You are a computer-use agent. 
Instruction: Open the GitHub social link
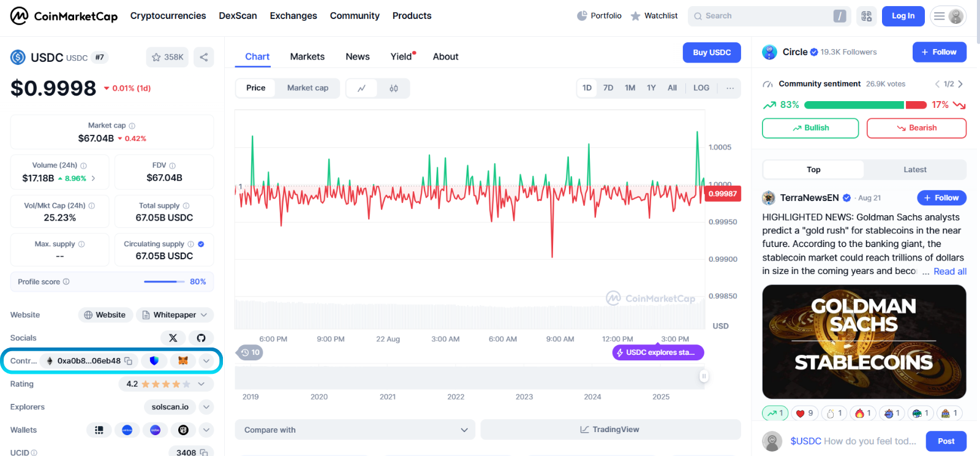click(x=201, y=338)
